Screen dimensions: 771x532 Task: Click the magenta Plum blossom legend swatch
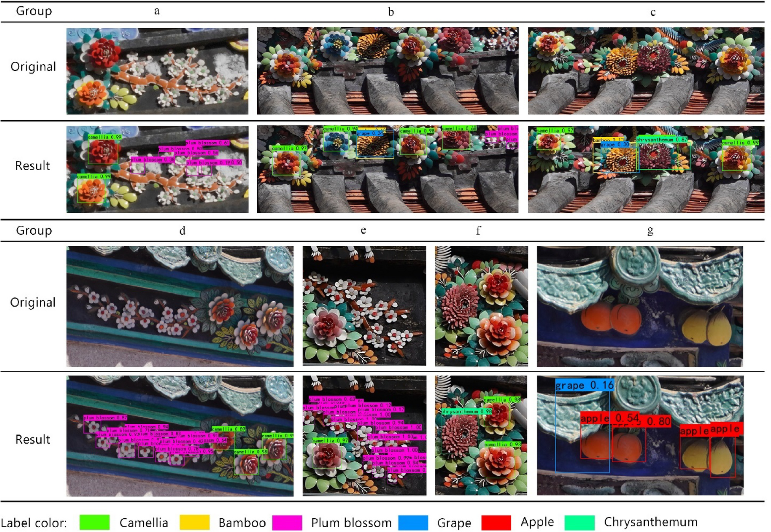coord(287,523)
